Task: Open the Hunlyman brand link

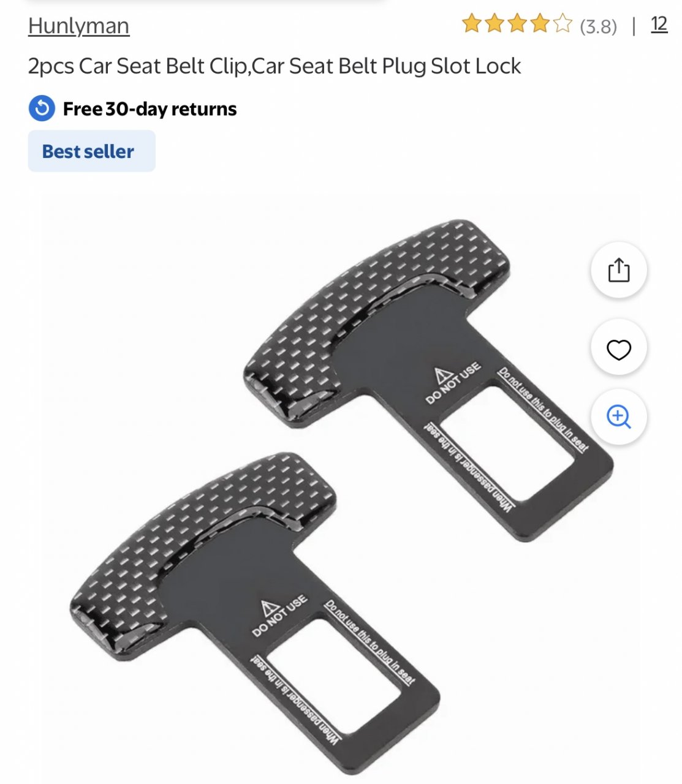Action: pyautogui.click(x=78, y=26)
